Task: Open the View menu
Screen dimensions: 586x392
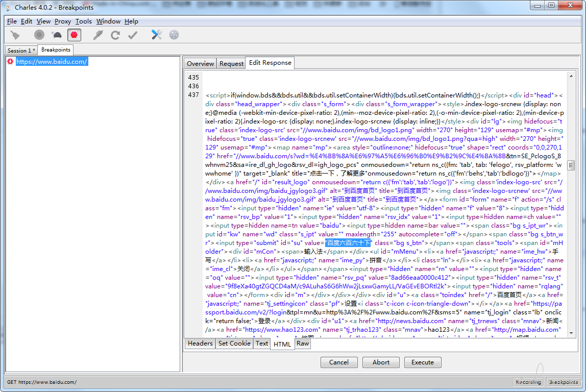Action: pos(43,21)
